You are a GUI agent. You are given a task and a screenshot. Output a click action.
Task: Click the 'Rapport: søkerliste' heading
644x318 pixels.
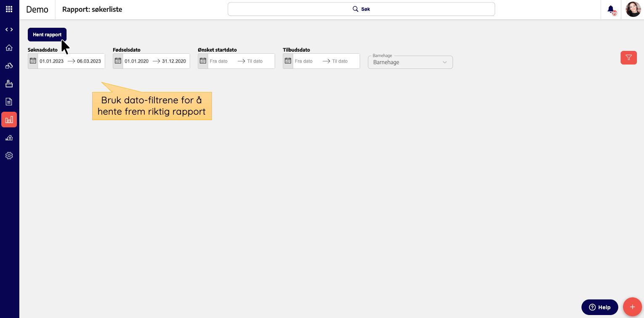(x=92, y=9)
